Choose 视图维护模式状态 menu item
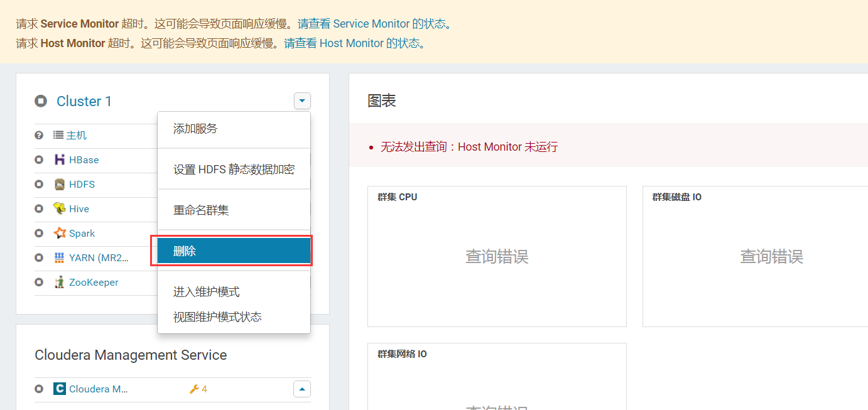The image size is (868, 410). click(234, 317)
